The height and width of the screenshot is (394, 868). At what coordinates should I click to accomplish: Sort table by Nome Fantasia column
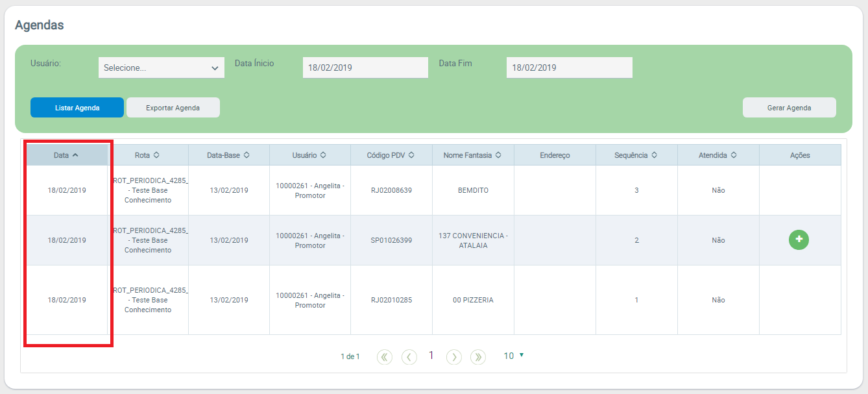tap(472, 155)
